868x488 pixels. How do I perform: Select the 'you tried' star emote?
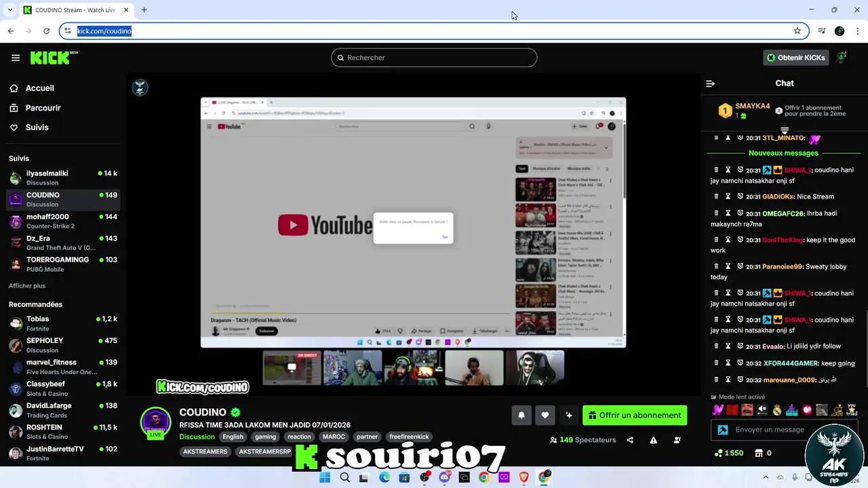pos(852,410)
